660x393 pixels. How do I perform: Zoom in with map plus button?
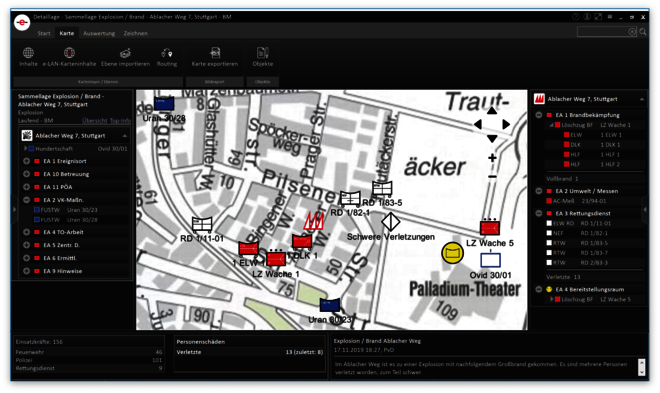tap(492, 158)
